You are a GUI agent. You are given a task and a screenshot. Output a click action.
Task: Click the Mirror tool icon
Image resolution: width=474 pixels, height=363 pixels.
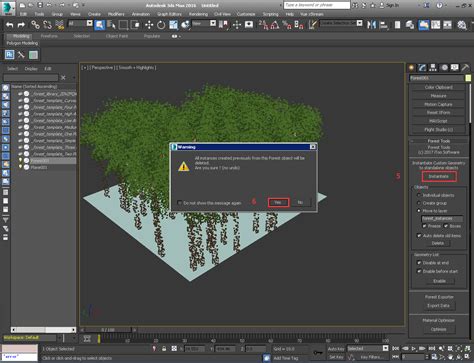click(x=371, y=25)
